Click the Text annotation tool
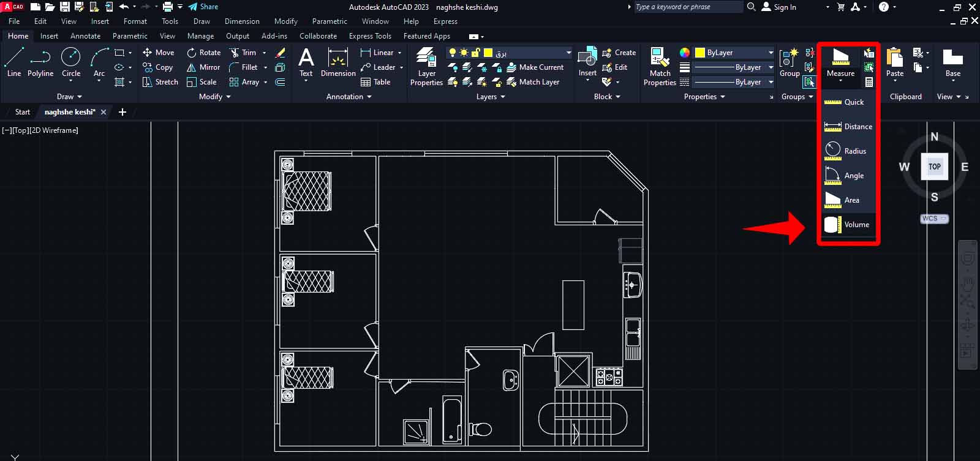Screen dimensions: 980x461 click(306, 63)
